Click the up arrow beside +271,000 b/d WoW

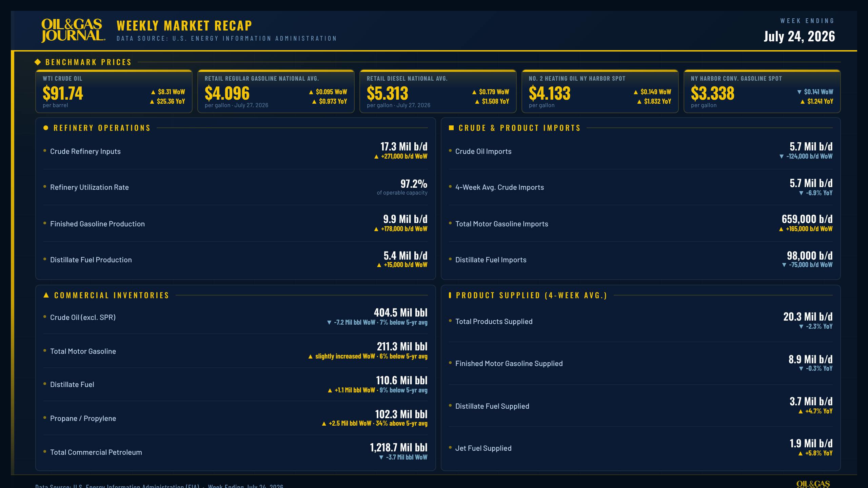coord(376,157)
